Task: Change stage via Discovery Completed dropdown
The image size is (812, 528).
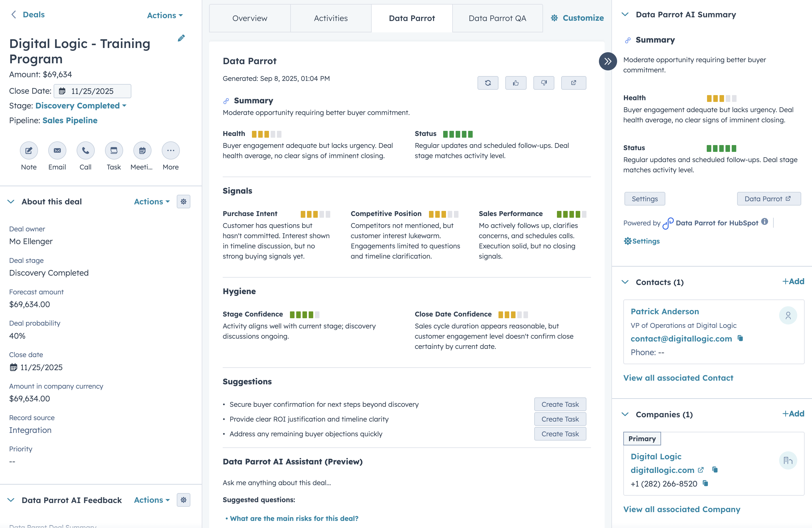Action: pos(81,106)
